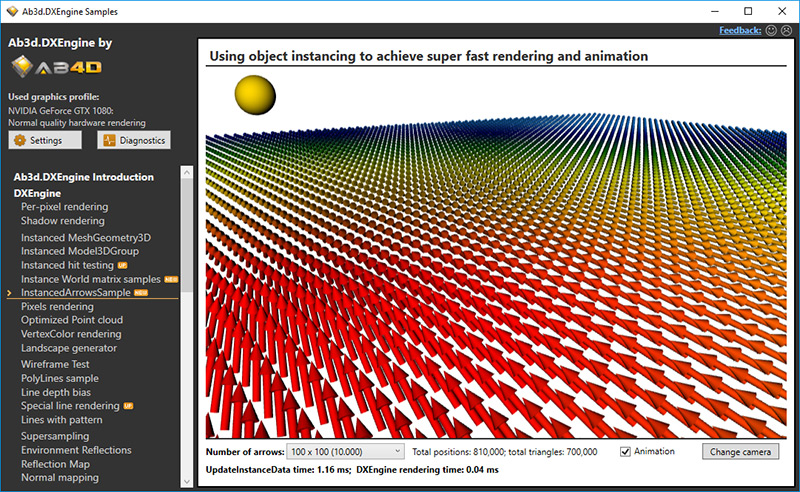The image size is (800, 492).
Task: Open Settings with the gear button
Action: (x=45, y=140)
